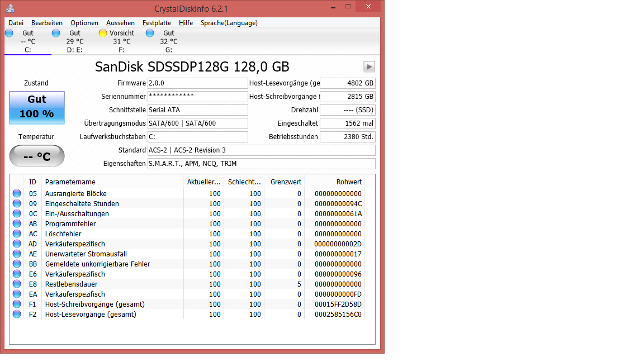
Task: Click the CrystalDiskInfo title bar icon
Action: coord(10,8)
